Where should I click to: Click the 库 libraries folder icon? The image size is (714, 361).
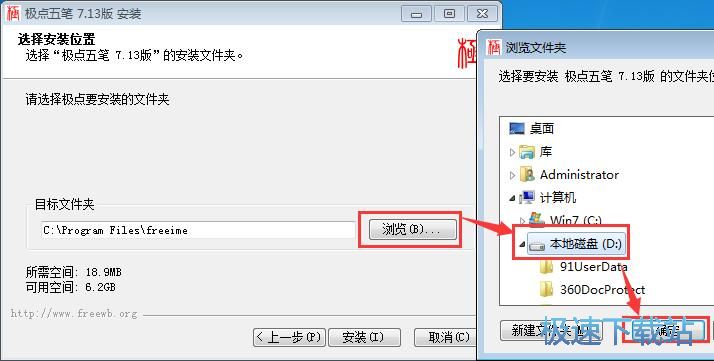[527, 152]
